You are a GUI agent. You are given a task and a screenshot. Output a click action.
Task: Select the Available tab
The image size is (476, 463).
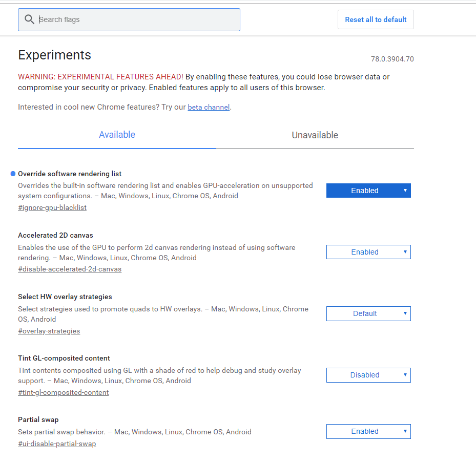[x=117, y=134]
